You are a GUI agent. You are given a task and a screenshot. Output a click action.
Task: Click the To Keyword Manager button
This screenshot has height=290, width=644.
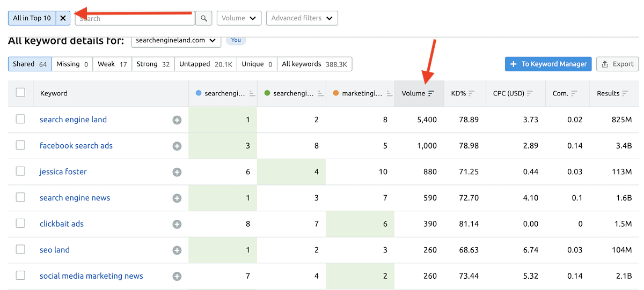coord(548,64)
